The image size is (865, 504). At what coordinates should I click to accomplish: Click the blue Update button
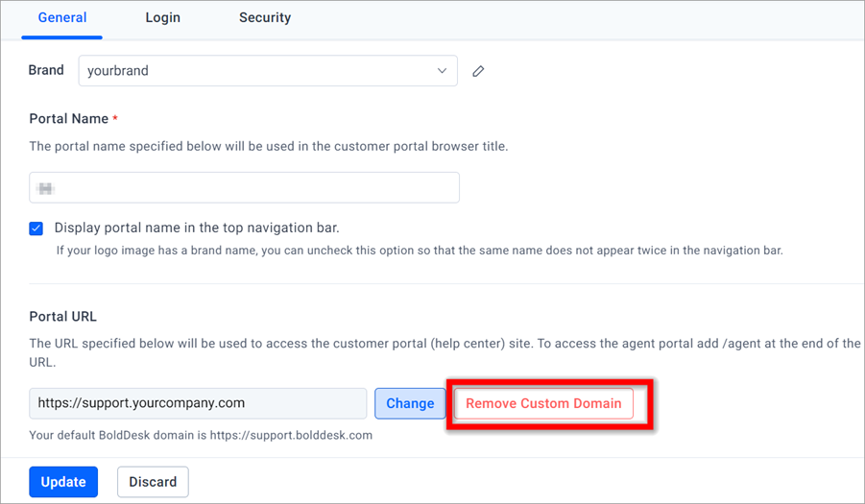coord(63,482)
